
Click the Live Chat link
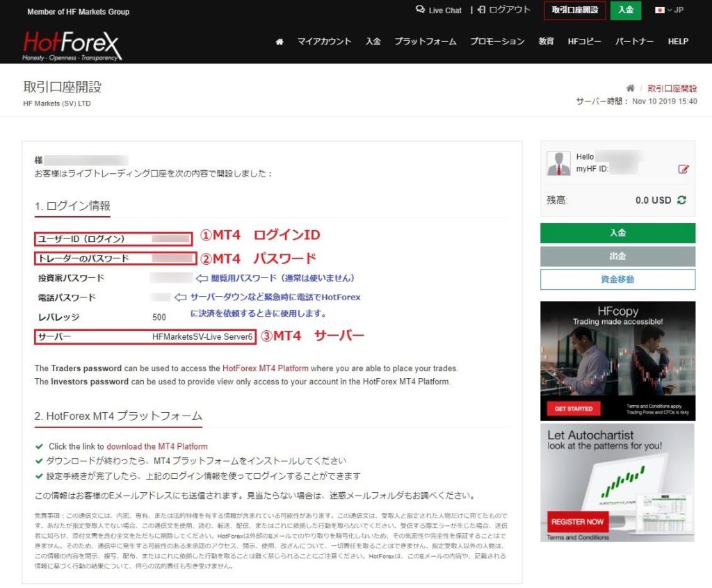pos(445,10)
